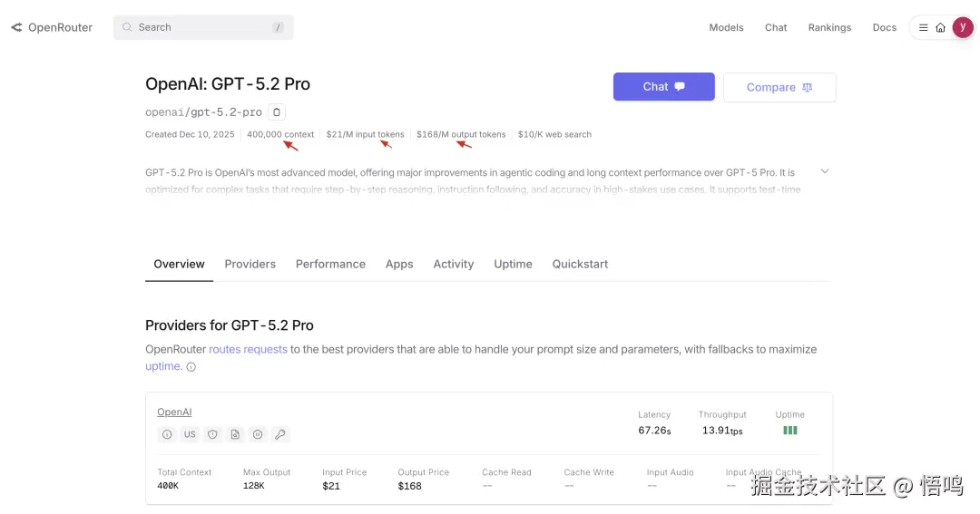Image resolution: width=980 pixels, height=514 pixels.
Task: Click the OpenAI provider link
Action: (174, 412)
